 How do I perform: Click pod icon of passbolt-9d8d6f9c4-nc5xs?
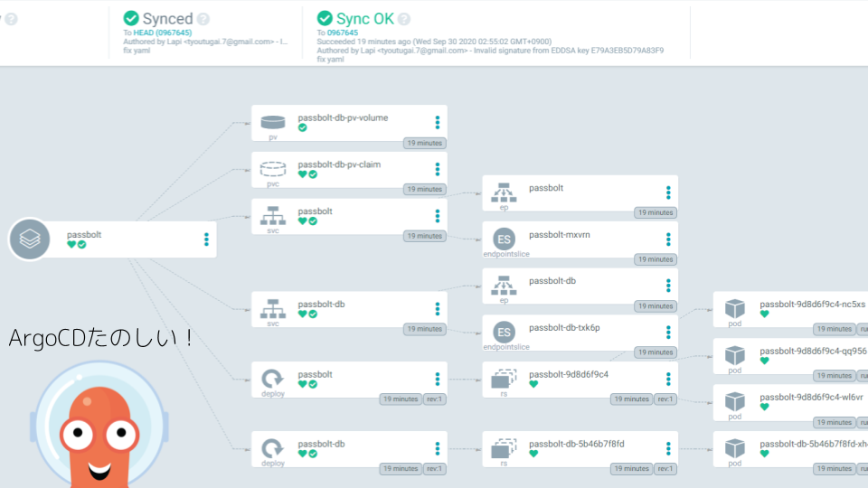(x=734, y=308)
